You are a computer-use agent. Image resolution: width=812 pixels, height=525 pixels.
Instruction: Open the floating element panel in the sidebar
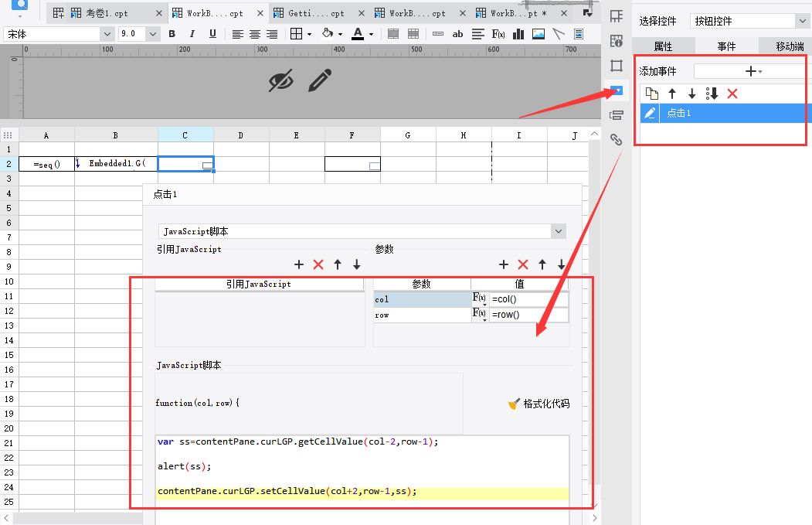point(617,66)
